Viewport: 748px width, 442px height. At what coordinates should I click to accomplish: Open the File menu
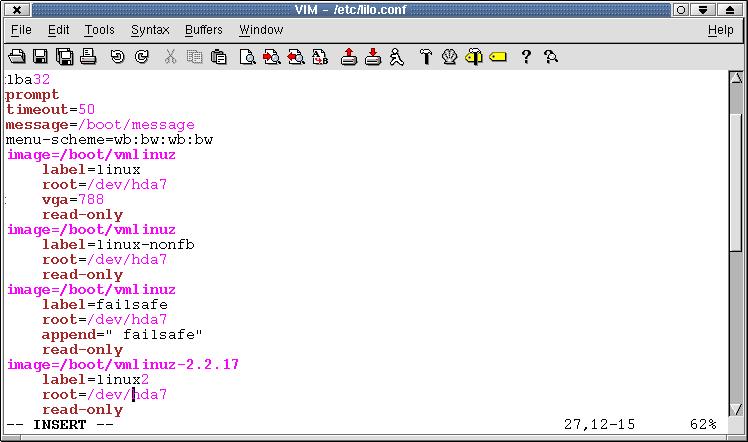[x=21, y=30]
